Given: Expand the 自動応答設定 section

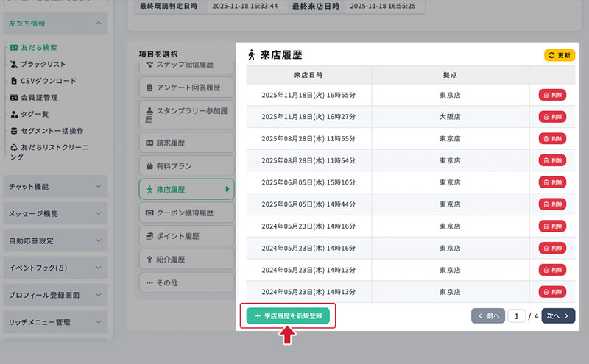Looking at the screenshot, I should [55, 240].
